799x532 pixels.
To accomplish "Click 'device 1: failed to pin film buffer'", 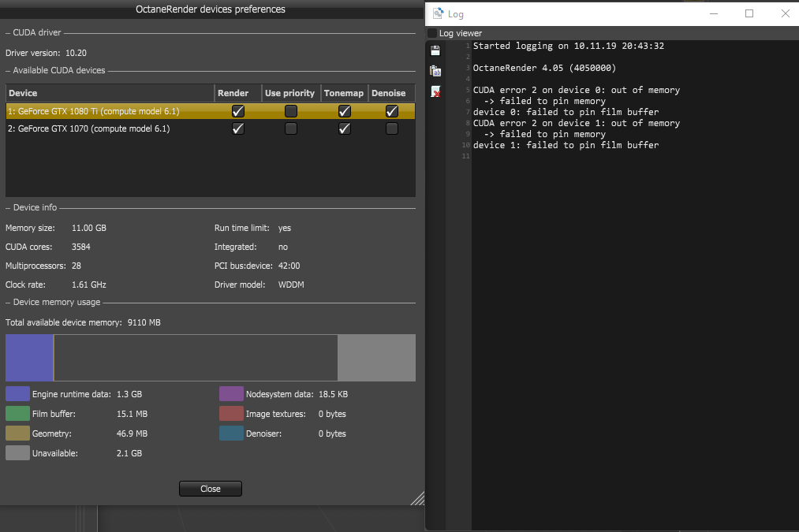I will 566,145.
